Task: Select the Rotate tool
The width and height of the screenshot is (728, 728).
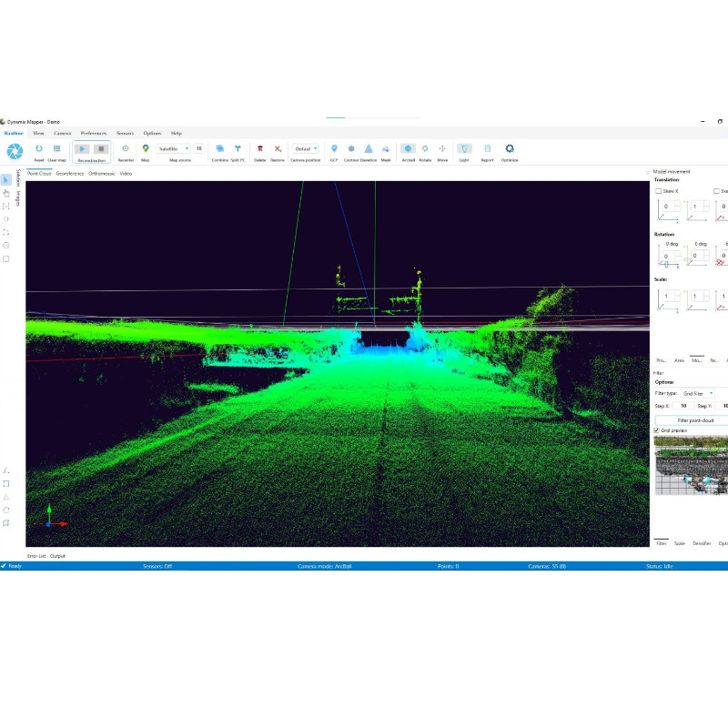Action: point(425,148)
